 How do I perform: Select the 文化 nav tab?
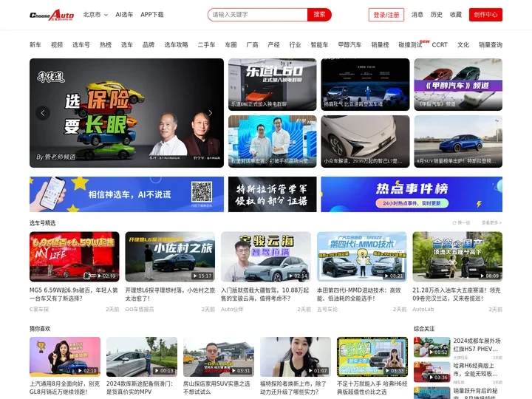pos(463,45)
